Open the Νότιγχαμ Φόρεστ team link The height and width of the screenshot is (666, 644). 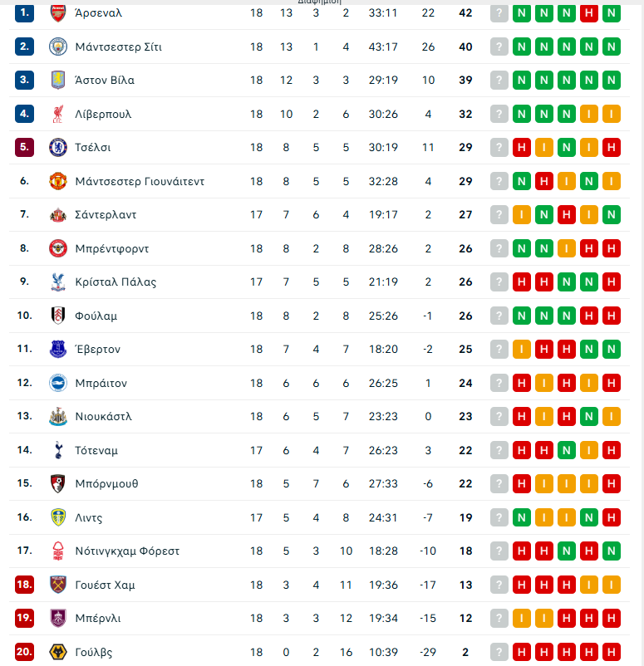tap(126, 551)
